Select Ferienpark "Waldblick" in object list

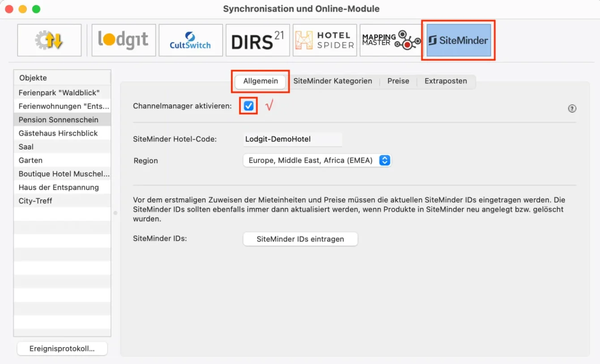point(62,93)
